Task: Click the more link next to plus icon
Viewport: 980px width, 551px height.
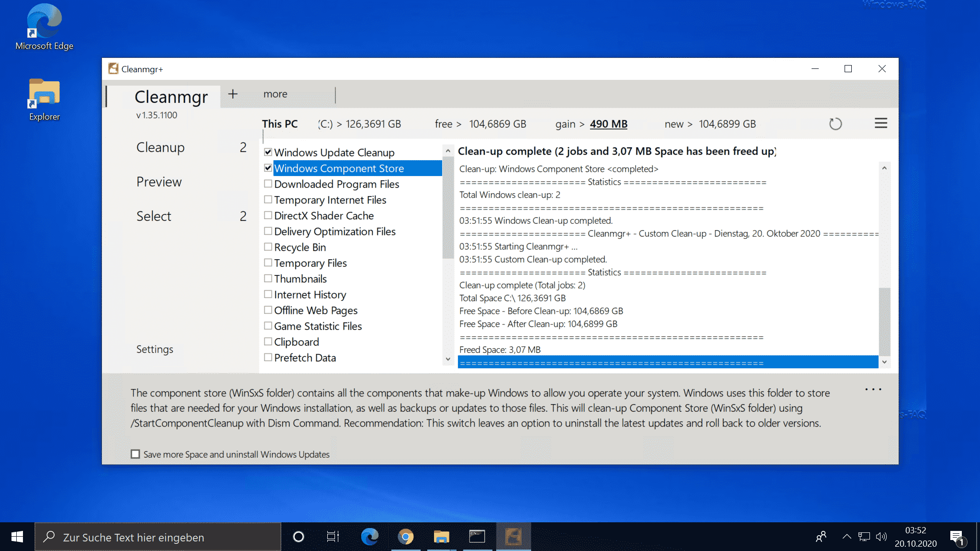Action: (x=275, y=94)
